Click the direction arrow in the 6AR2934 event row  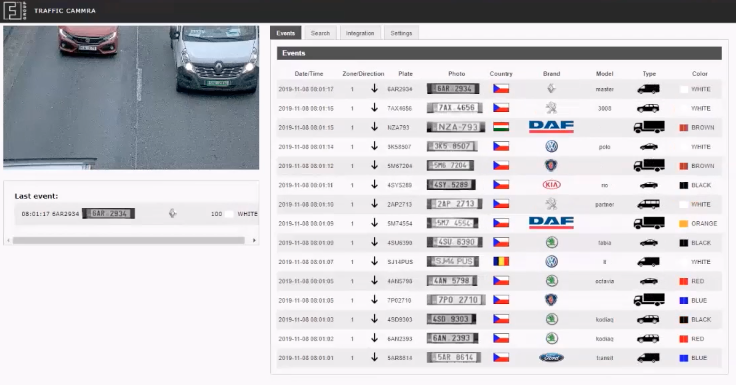[x=374, y=89]
